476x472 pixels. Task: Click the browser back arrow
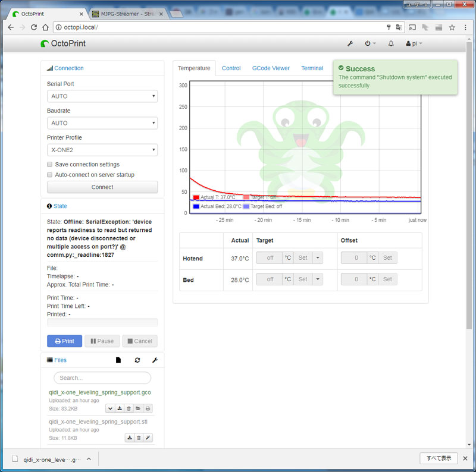click(x=11, y=27)
